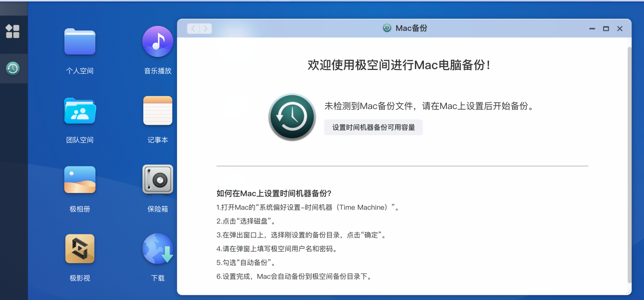Click the 下载 label
Viewport: 644px width, 300px height.
pyautogui.click(x=158, y=278)
